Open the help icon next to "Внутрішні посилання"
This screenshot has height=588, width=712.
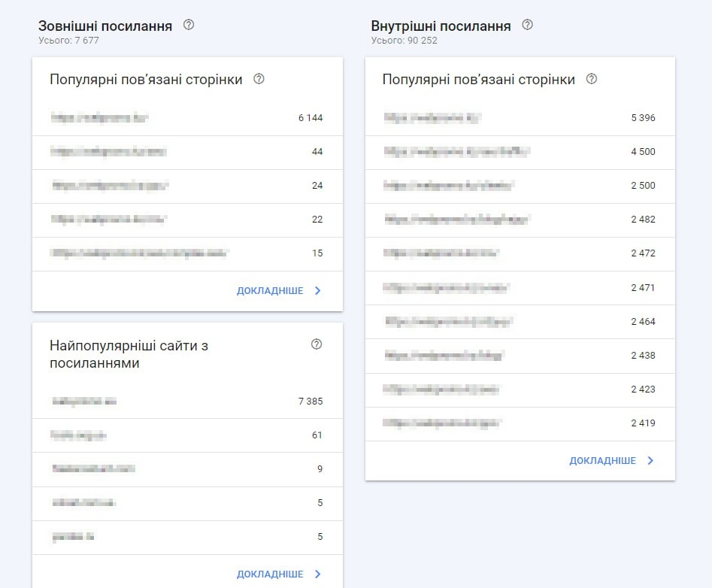pos(526,25)
